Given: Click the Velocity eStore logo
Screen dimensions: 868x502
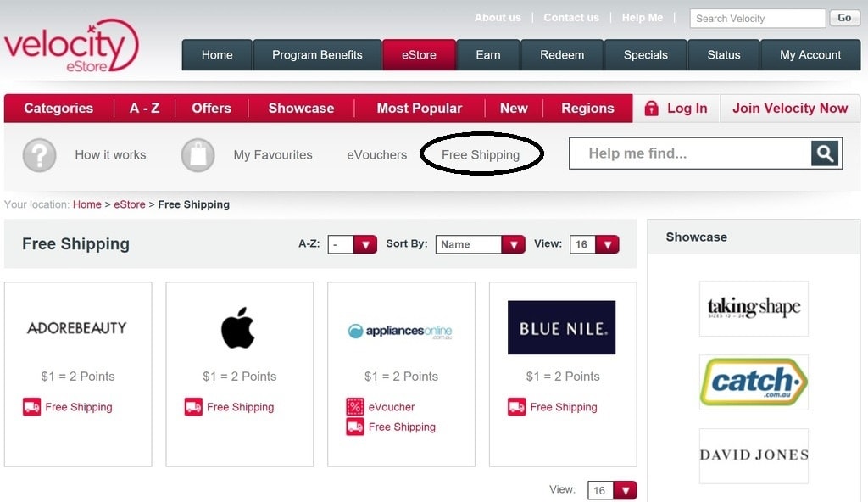Looking at the screenshot, I should (71, 46).
